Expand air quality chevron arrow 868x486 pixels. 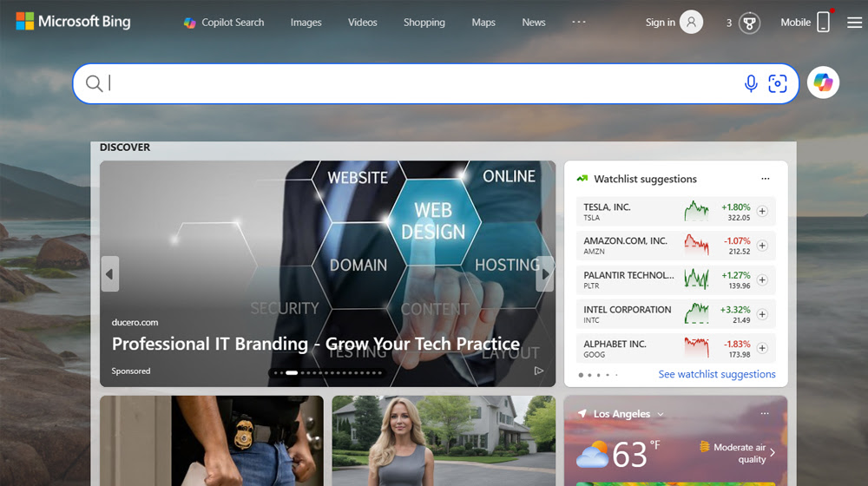pos(773,453)
